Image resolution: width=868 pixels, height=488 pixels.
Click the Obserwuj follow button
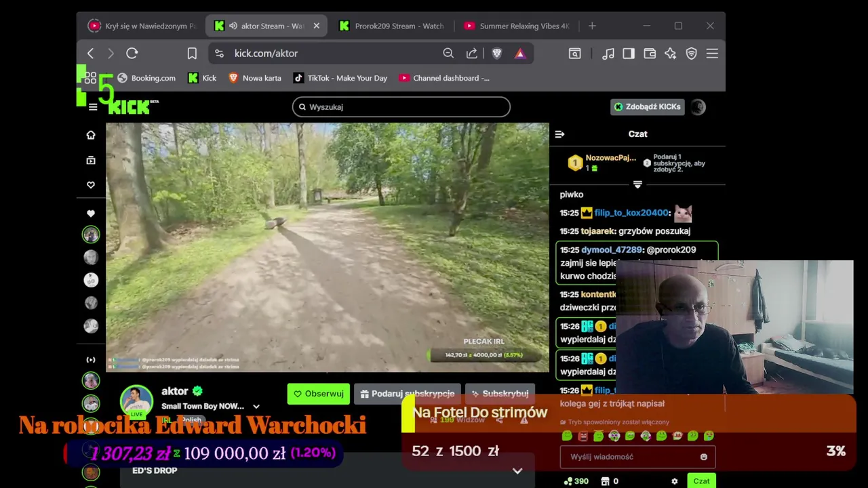point(319,394)
